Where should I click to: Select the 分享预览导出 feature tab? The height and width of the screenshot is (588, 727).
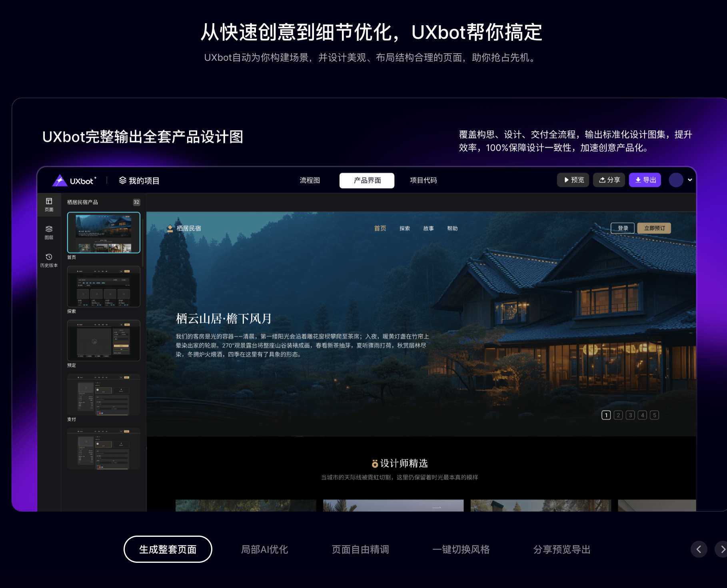tap(562, 549)
